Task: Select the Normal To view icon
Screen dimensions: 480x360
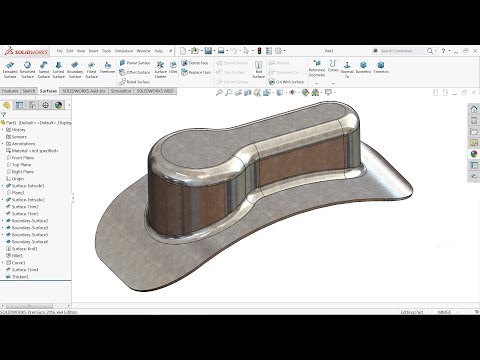Action: [347, 69]
